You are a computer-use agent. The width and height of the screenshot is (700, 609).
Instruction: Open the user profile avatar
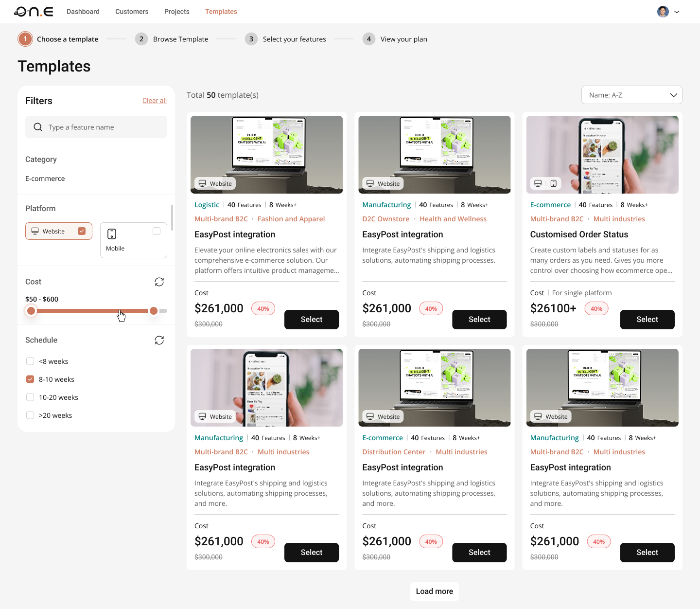point(663,12)
